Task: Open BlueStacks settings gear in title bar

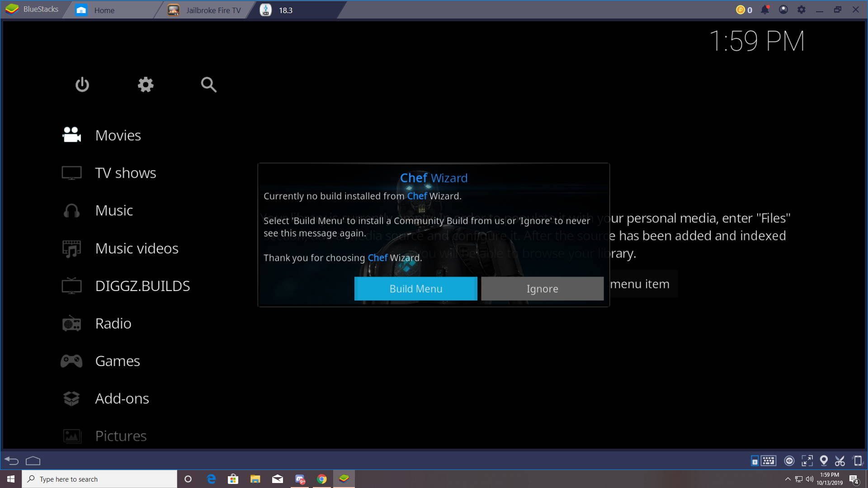Action: [x=802, y=9]
